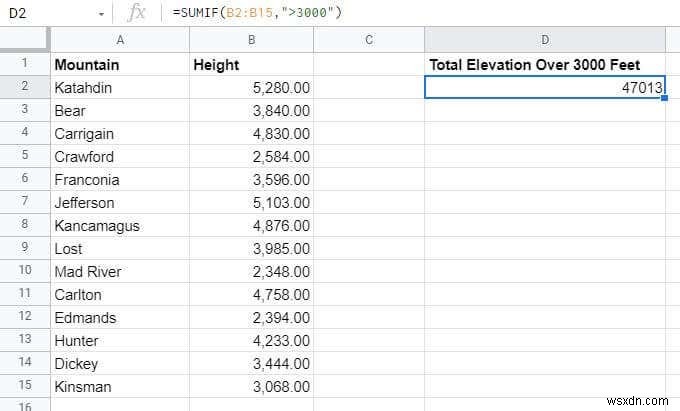Select row 15 header
Viewport: 680px width, 411px height.
pyautogui.click(x=25, y=386)
